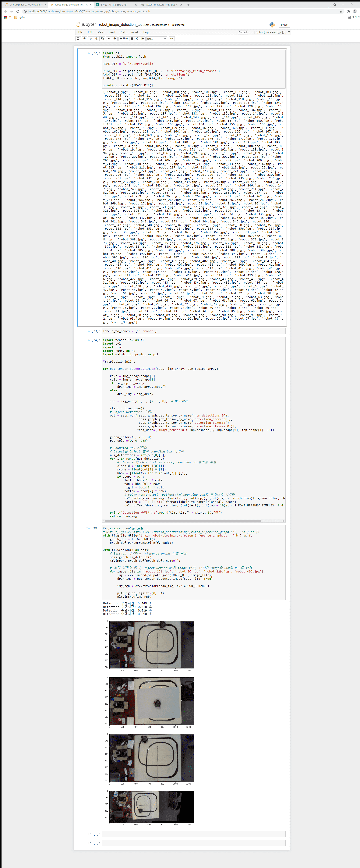Viewport: 360px width, 868px height.
Task: Move the selected cell down
Action: click(x=115, y=39)
